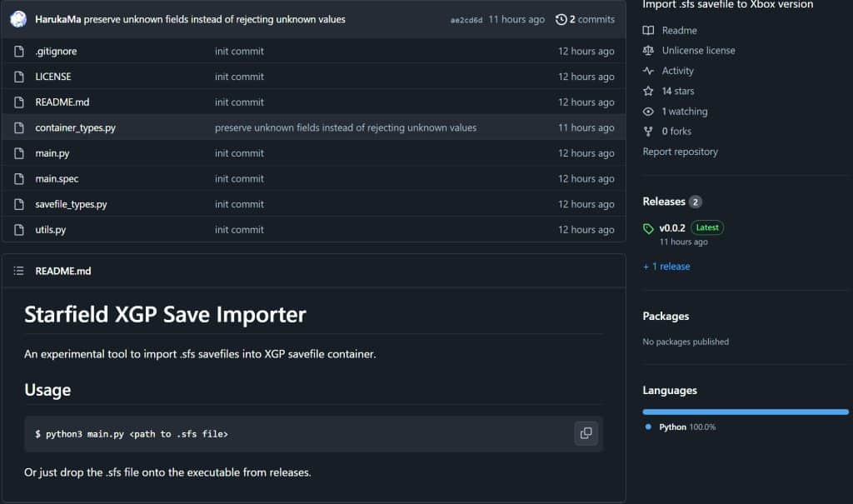Click the release tag icon
853x504 pixels.
point(648,228)
